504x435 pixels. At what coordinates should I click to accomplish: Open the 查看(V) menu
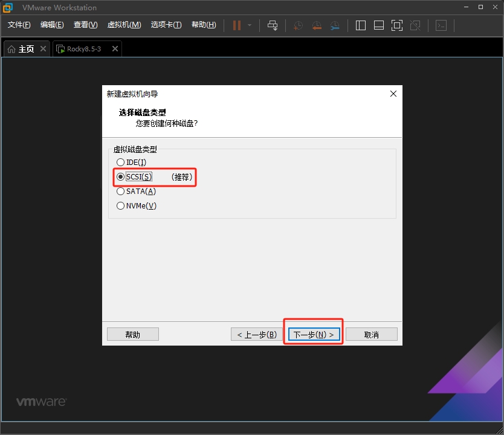[85, 25]
